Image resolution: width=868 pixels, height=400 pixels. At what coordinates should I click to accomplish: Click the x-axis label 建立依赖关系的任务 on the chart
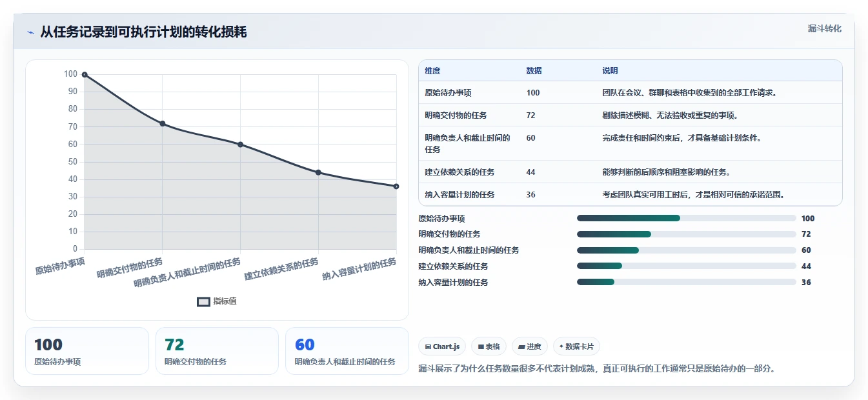click(281, 270)
